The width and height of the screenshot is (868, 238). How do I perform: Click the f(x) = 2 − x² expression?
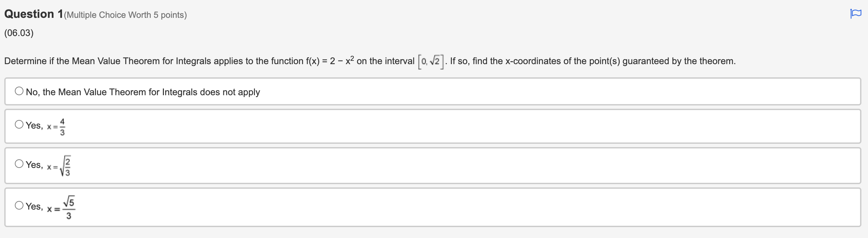[x=328, y=60]
